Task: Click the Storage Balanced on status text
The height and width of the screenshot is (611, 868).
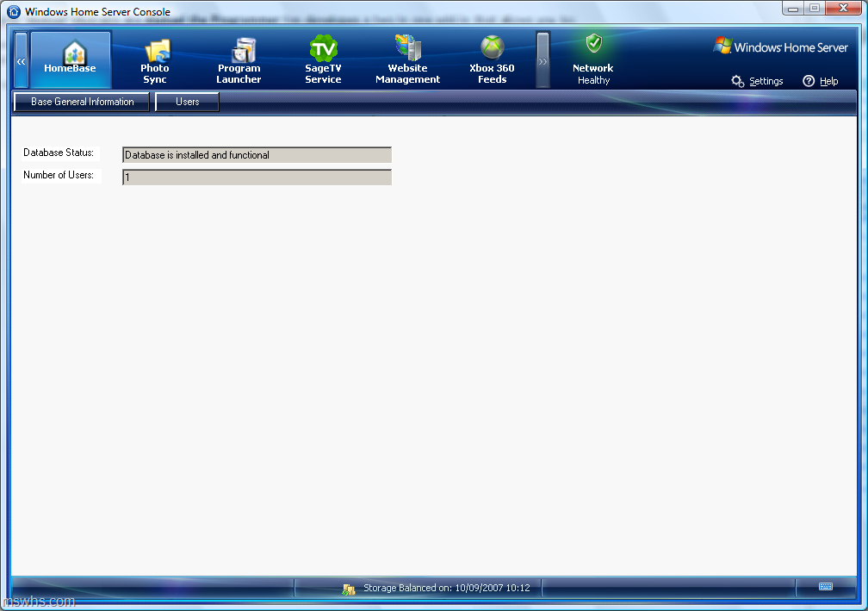Action: (447, 589)
